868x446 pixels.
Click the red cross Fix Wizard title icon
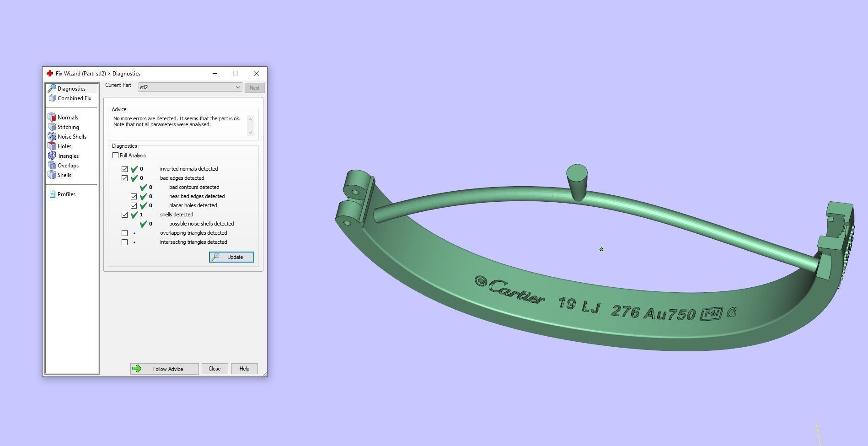(x=50, y=73)
